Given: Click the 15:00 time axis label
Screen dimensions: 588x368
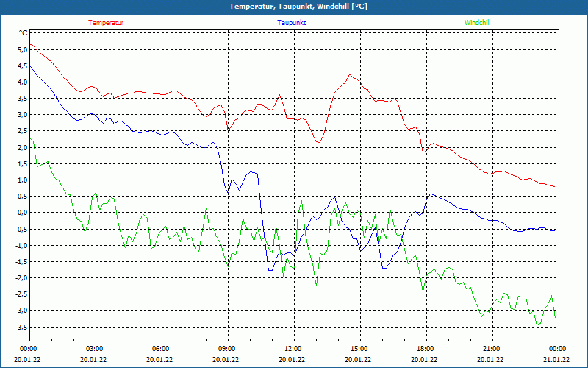Looking at the screenshot, I should tap(359, 349).
